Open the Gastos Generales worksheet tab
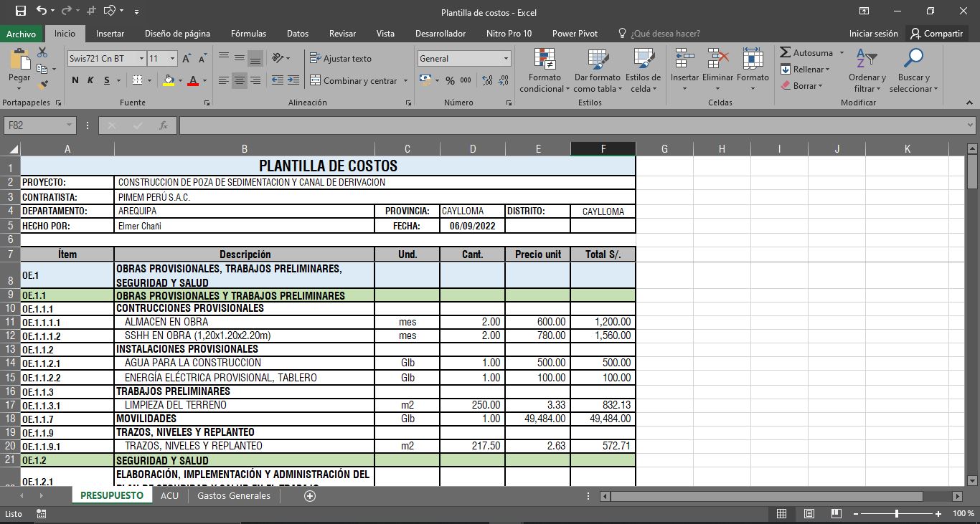This screenshot has height=524, width=980. [234, 495]
